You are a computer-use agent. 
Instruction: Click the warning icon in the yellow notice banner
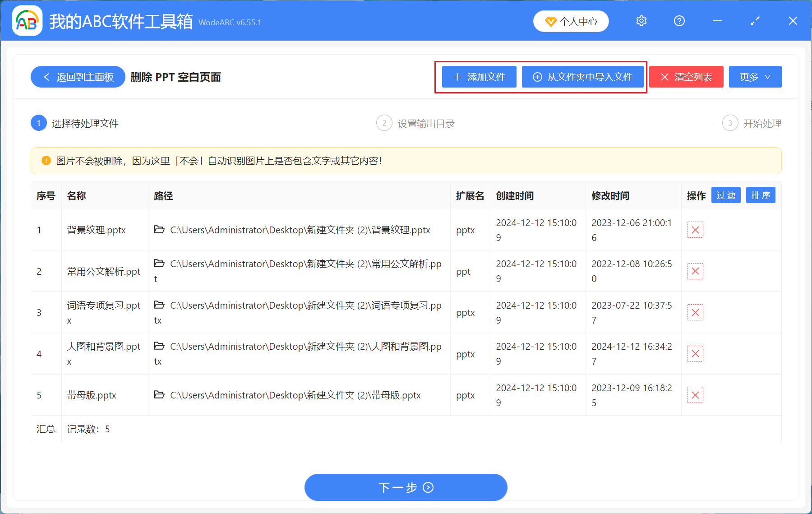pos(46,160)
